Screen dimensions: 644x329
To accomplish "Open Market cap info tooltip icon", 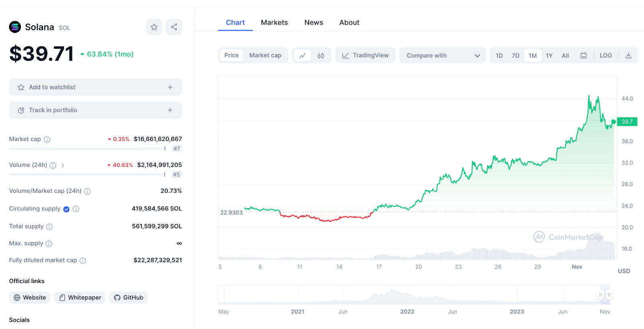I will point(47,140).
